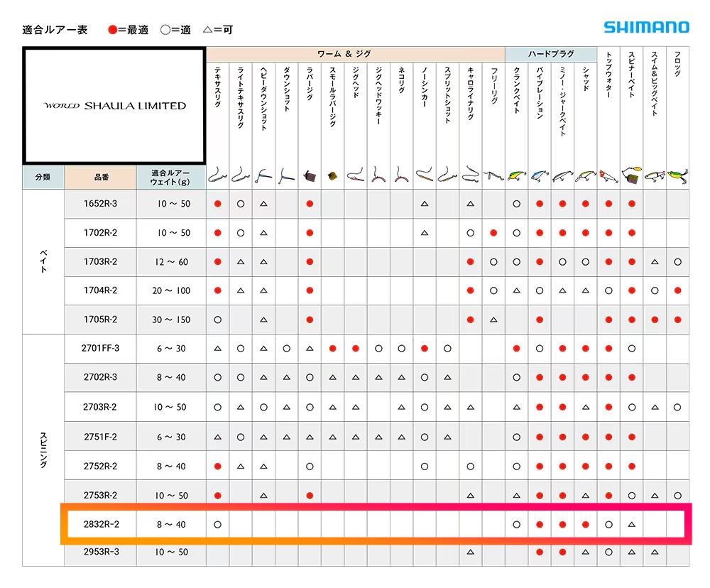Click model number 2701FF-3
Screen dimensions: 710x588
(x=100, y=349)
